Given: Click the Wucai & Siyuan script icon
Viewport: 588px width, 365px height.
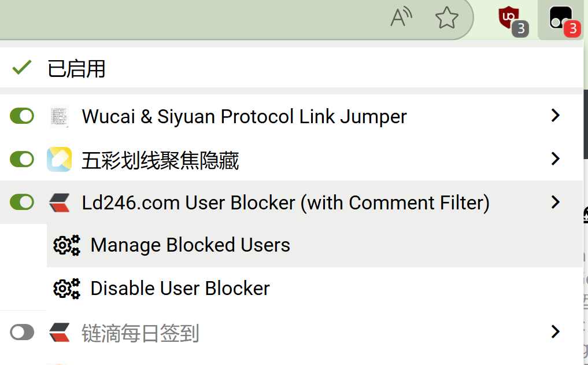Looking at the screenshot, I should pos(59,116).
